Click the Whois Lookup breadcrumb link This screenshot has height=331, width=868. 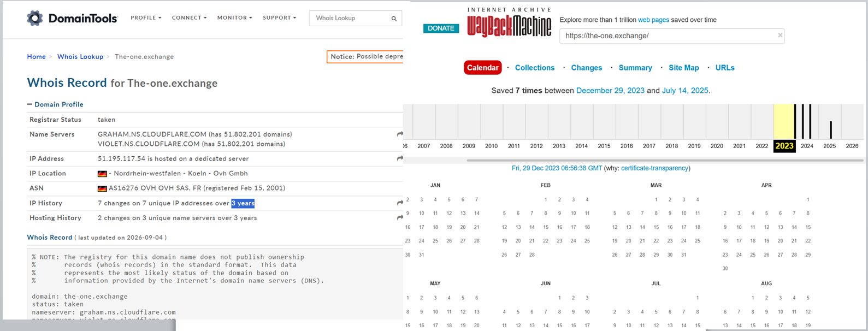point(80,57)
